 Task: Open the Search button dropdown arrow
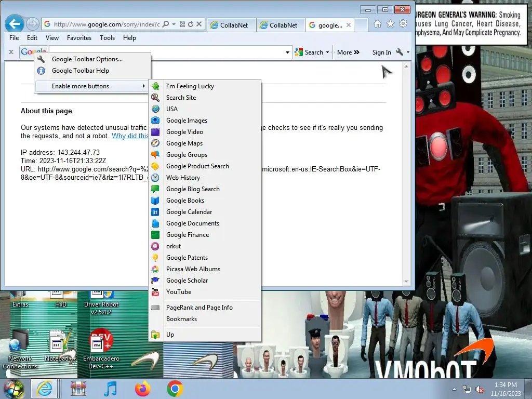327,52
